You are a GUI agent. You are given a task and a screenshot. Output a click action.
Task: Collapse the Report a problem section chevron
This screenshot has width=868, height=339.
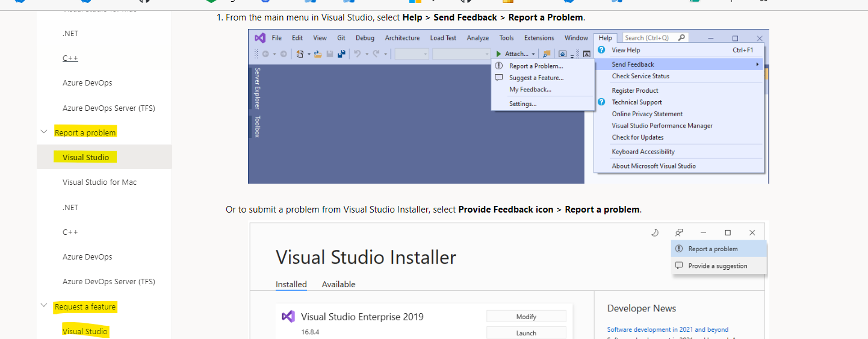click(x=43, y=132)
